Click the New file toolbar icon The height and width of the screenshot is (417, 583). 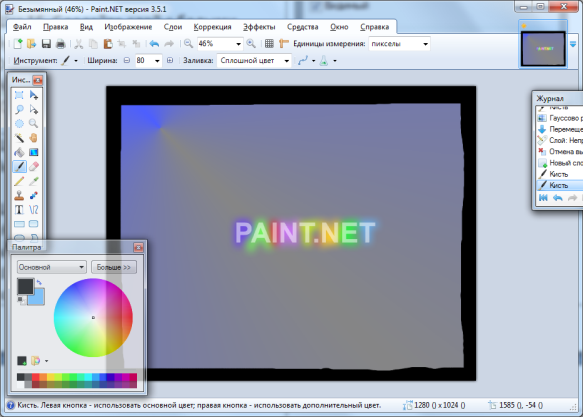(x=18, y=44)
